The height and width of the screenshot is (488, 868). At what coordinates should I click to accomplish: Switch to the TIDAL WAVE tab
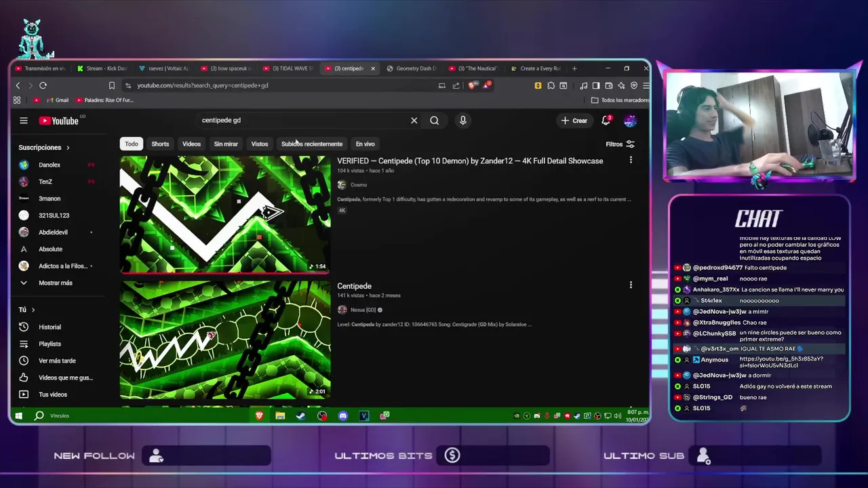point(288,68)
